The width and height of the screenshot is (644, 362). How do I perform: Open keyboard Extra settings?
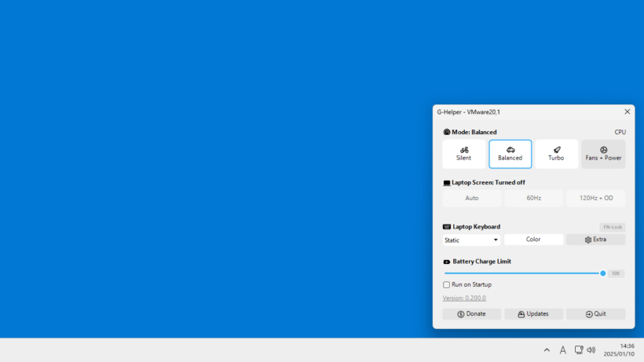click(596, 240)
